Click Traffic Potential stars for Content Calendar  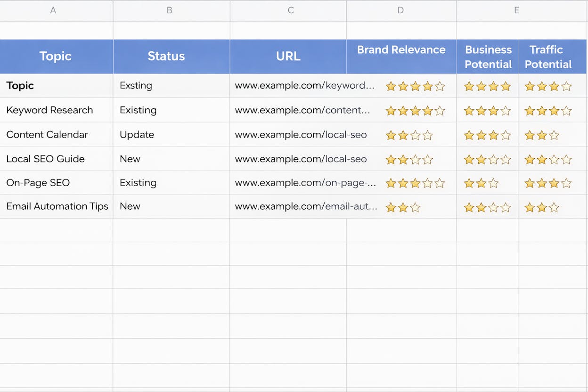point(542,135)
